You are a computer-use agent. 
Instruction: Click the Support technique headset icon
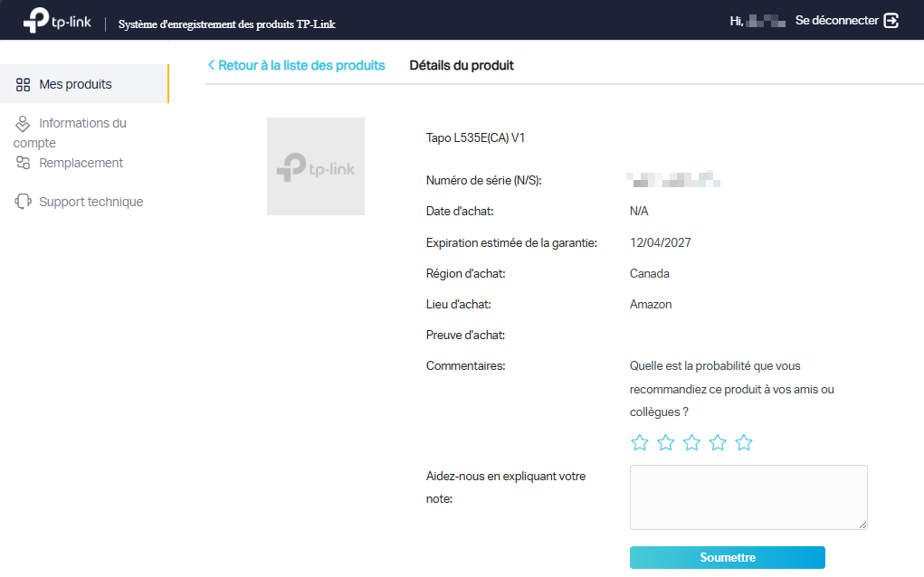22,201
